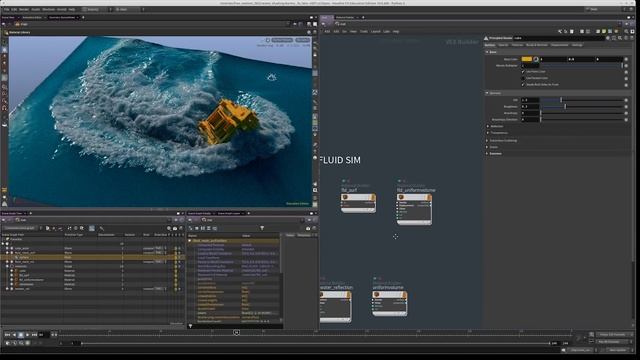Click the stop playback button
This screenshot has width=640, height=360.
coord(21,335)
